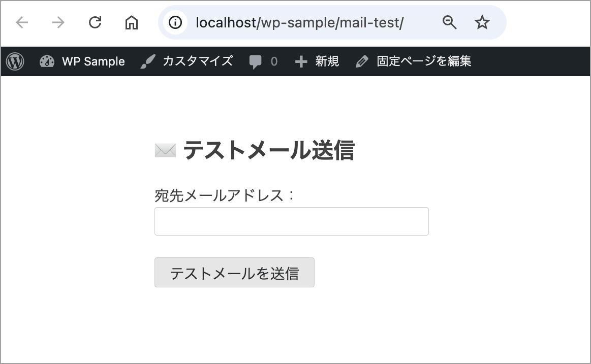Click the comment count 0
This screenshot has width=591, height=364.
(274, 62)
